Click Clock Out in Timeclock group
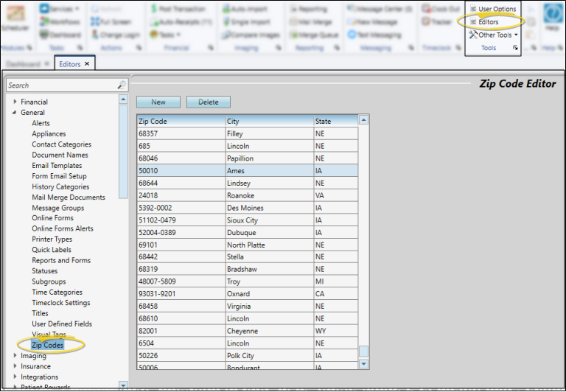566x392 pixels. click(x=441, y=9)
